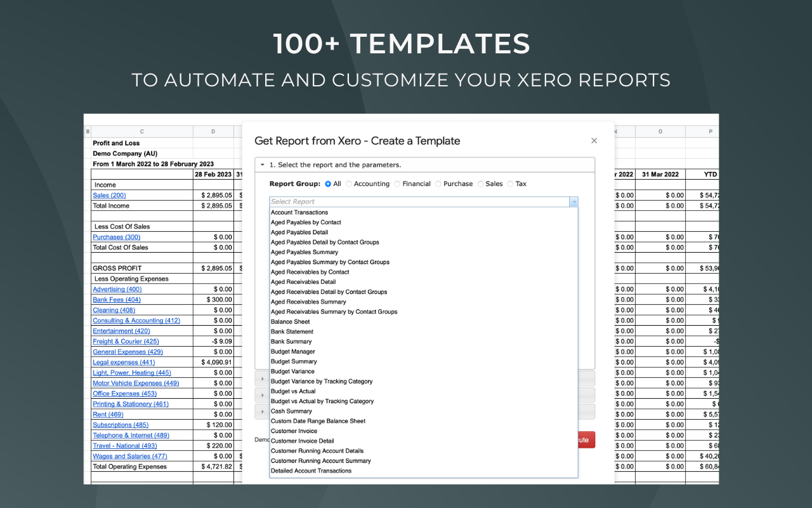Viewport: 812px width, 508px height.
Task: Choose Account Transactions from the report list
Action: click(x=424, y=213)
